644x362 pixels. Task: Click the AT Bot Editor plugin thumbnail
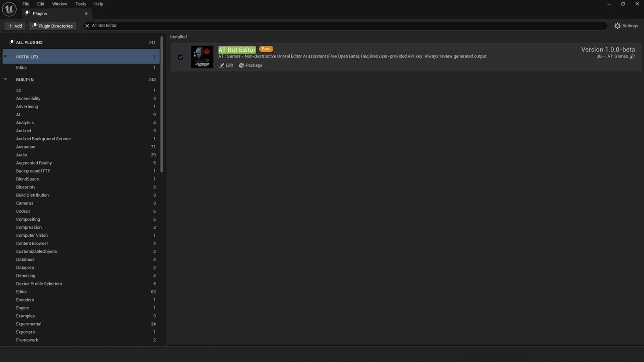click(202, 57)
